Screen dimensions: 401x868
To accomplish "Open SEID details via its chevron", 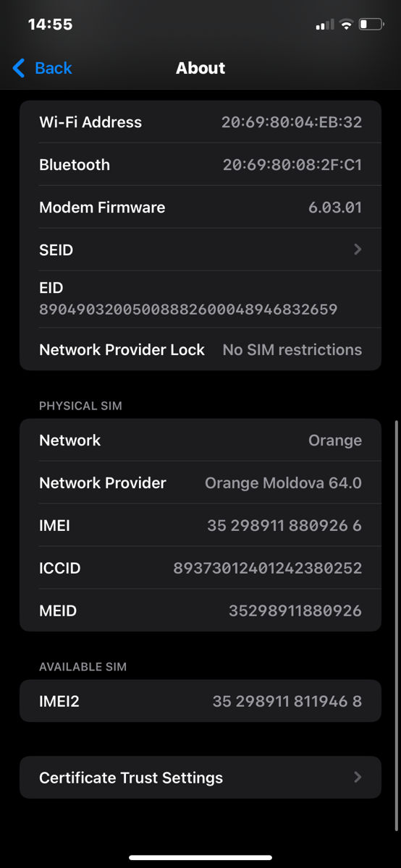I will click(x=358, y=250).
